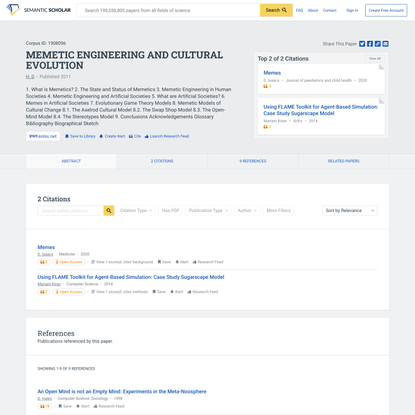Click the yellow search-within-citations magnifier button

pyautogui.click(x=109, y=210)
